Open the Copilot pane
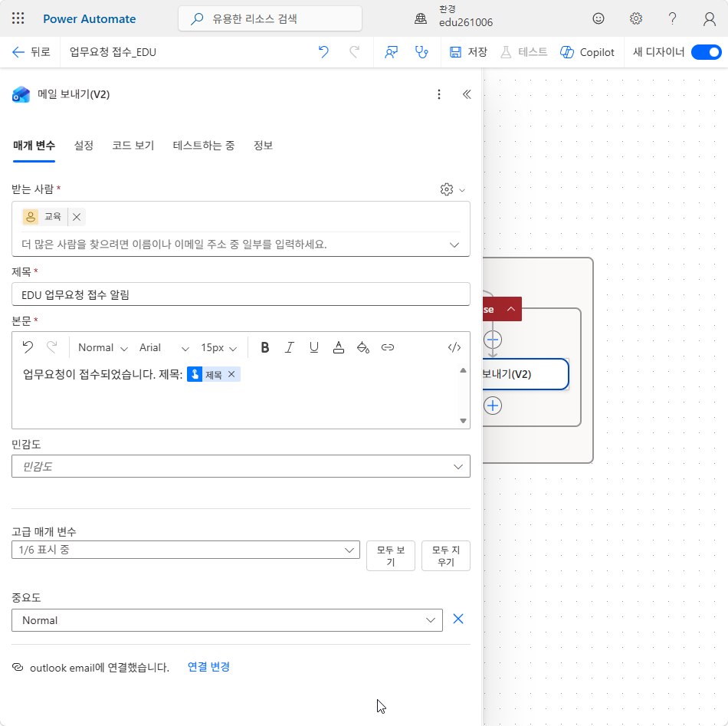 pyautogui.click(x=587, y=52)
